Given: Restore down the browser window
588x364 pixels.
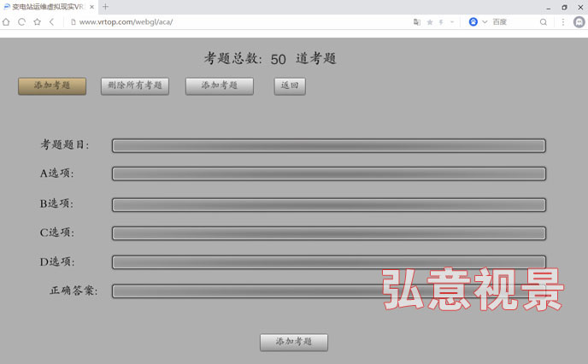Looking at the screenshot, I should pos(564,8).
